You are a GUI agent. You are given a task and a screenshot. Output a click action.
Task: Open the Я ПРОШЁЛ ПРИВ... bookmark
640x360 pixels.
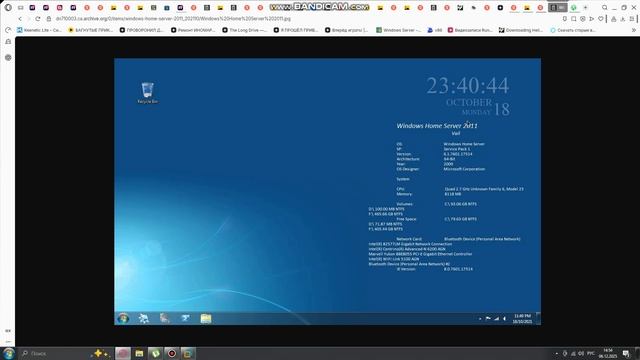(296, 30)
